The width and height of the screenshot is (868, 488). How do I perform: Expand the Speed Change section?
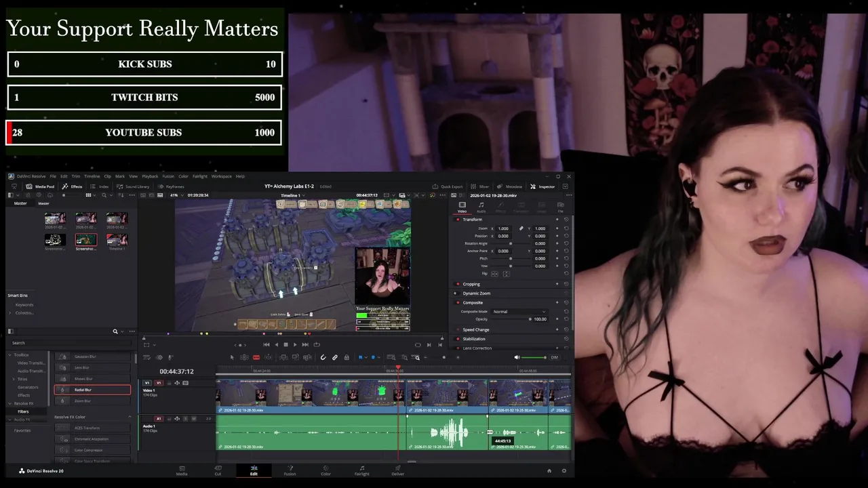click(476, 329)
